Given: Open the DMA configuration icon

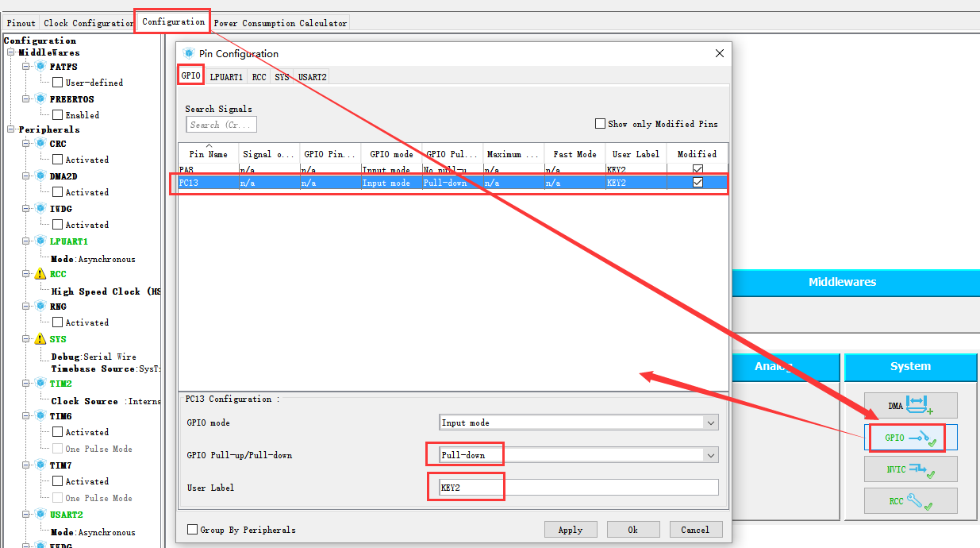Looking at the screenshot, I should (909, 405).
